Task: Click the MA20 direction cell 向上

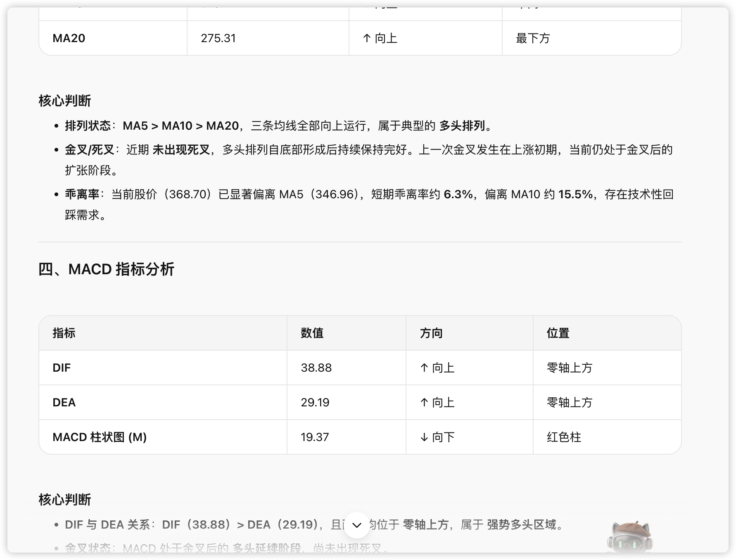Action: click(x=380, y=38)
